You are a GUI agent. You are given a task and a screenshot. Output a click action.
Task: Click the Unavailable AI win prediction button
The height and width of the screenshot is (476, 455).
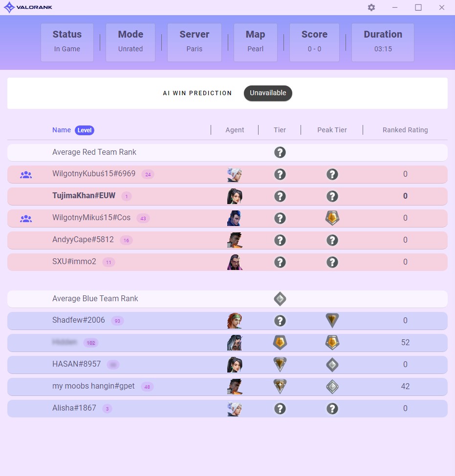268,93
